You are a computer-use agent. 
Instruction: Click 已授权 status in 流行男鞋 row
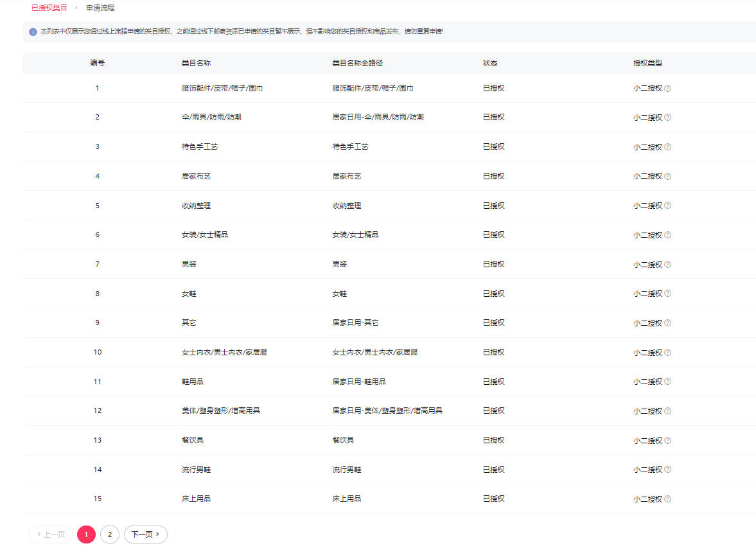point(493,470)
